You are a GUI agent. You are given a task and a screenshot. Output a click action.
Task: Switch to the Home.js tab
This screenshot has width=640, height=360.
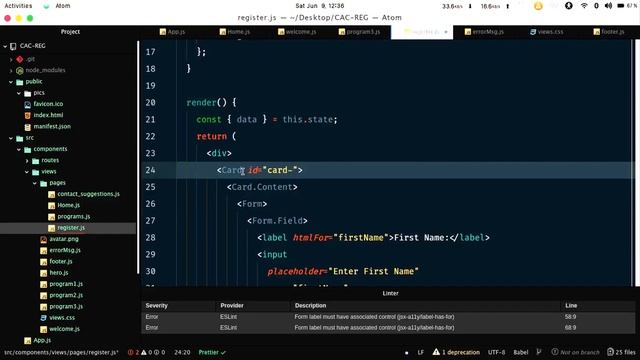tap(235, 32)
